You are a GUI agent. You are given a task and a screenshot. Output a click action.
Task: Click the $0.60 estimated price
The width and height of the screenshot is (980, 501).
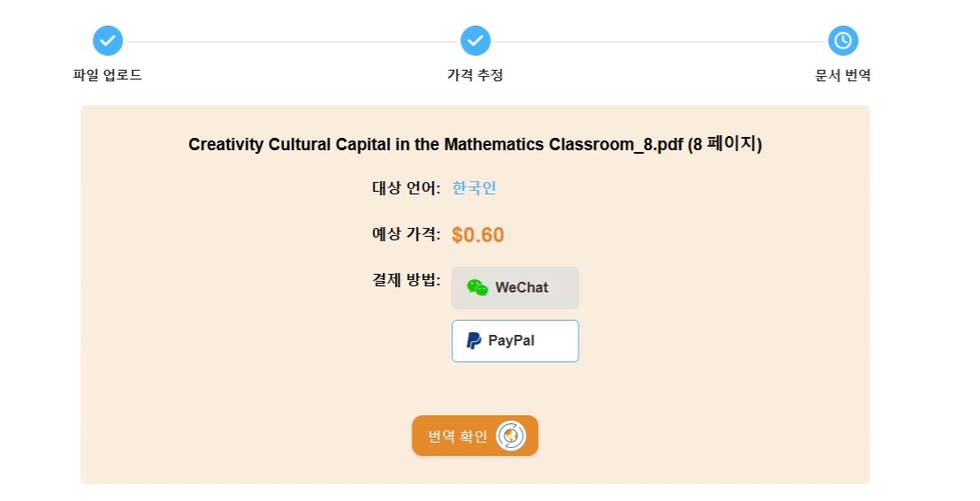[478, 235]
